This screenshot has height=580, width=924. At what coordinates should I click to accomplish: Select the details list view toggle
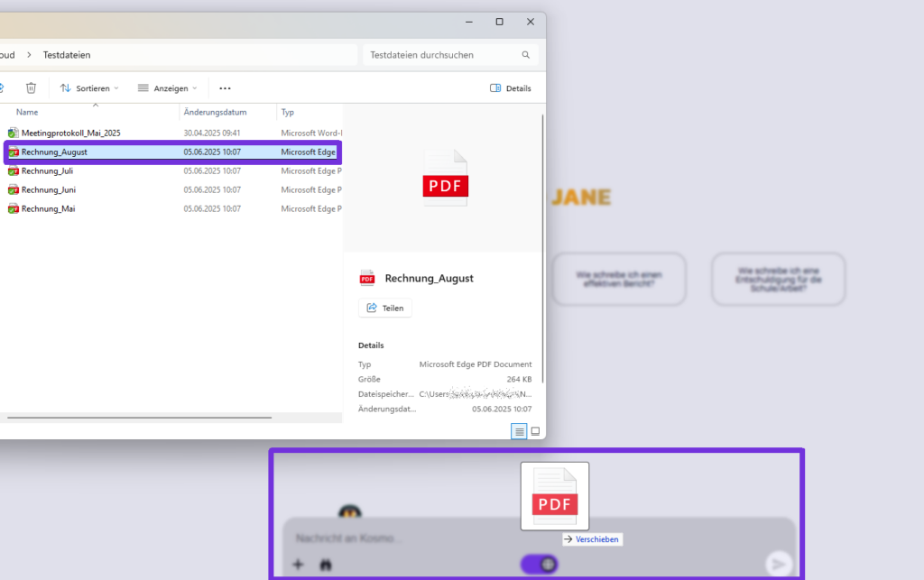tap(519, 431)
